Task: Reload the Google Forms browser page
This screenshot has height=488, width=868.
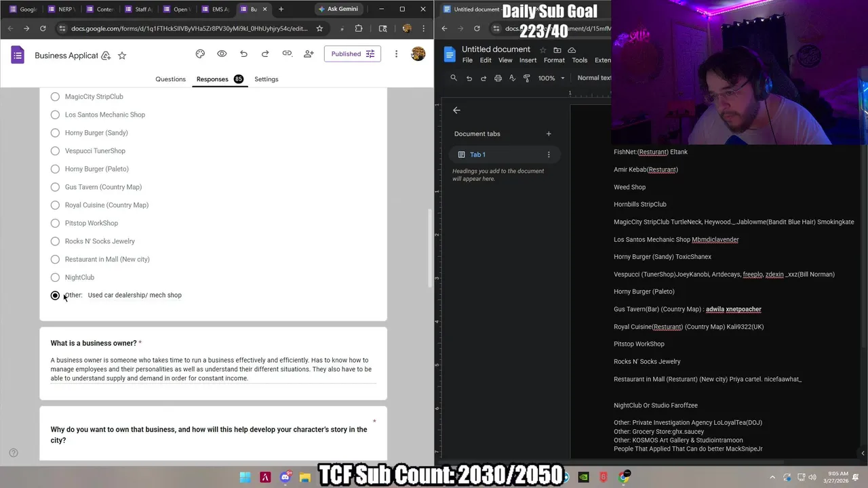Action: pos(43,28)
